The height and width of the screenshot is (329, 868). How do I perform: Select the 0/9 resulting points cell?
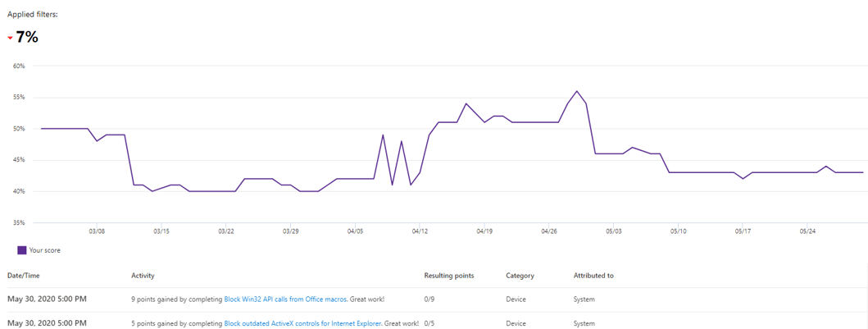pos(429,299)
